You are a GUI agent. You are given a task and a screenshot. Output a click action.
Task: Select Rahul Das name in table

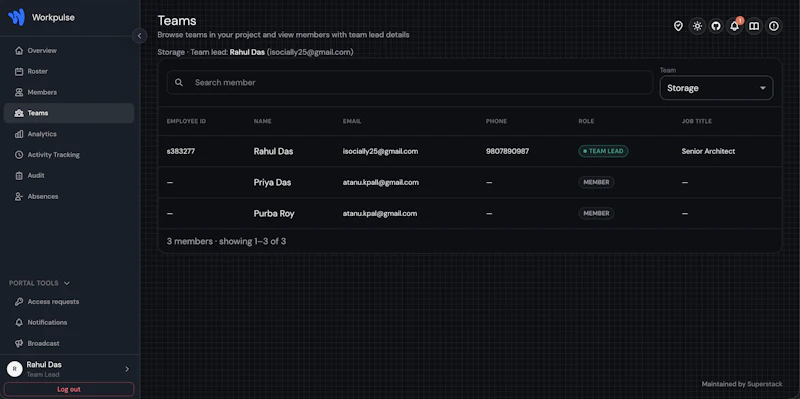(x=273, y=152)
